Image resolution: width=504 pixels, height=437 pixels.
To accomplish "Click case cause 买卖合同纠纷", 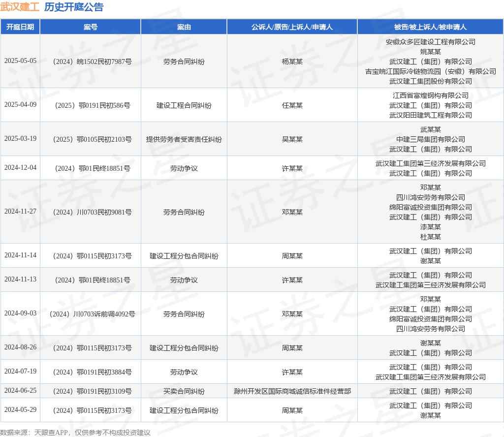I will 184,391.
